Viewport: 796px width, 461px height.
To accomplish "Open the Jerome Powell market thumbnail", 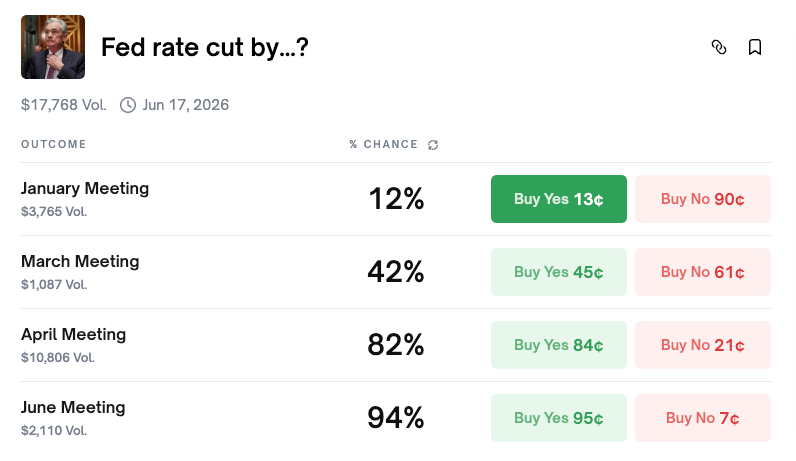I will click(53, 47).
